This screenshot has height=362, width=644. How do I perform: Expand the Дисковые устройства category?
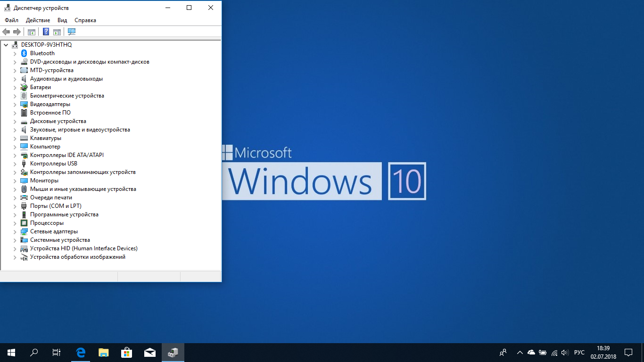[x=15, y=121]
